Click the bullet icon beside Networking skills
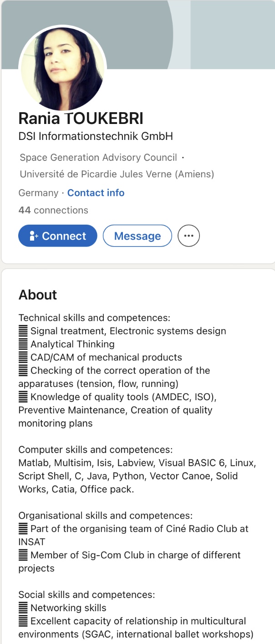275x644 pixels. (x=23, y=608)
